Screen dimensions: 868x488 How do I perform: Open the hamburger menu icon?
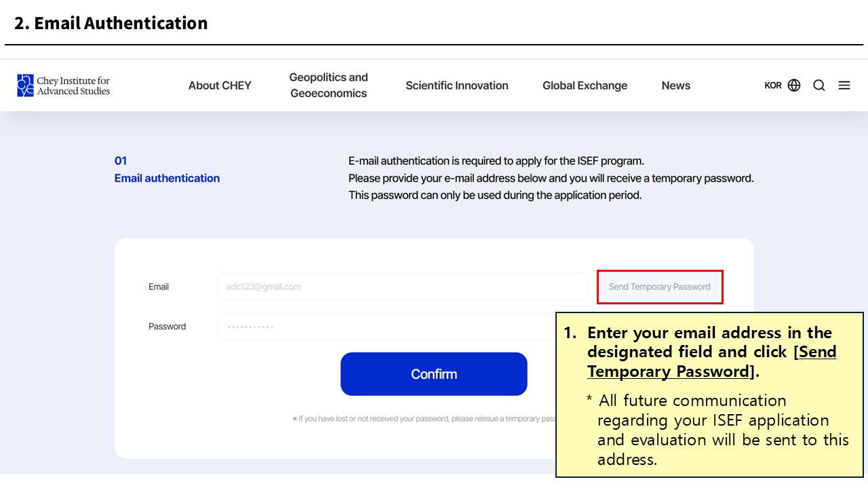point(844,85)
